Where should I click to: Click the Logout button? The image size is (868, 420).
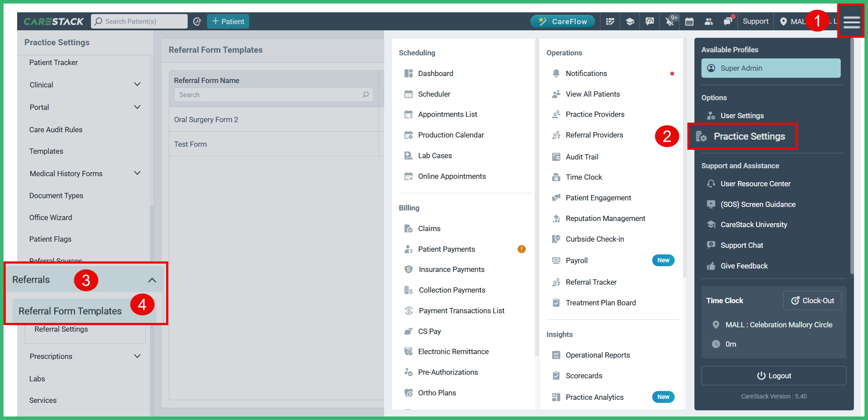pos(774,376)
